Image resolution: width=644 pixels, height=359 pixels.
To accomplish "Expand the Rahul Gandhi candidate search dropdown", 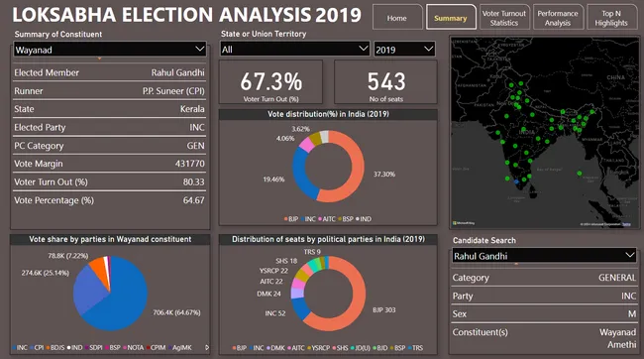I will click(544, 256).
